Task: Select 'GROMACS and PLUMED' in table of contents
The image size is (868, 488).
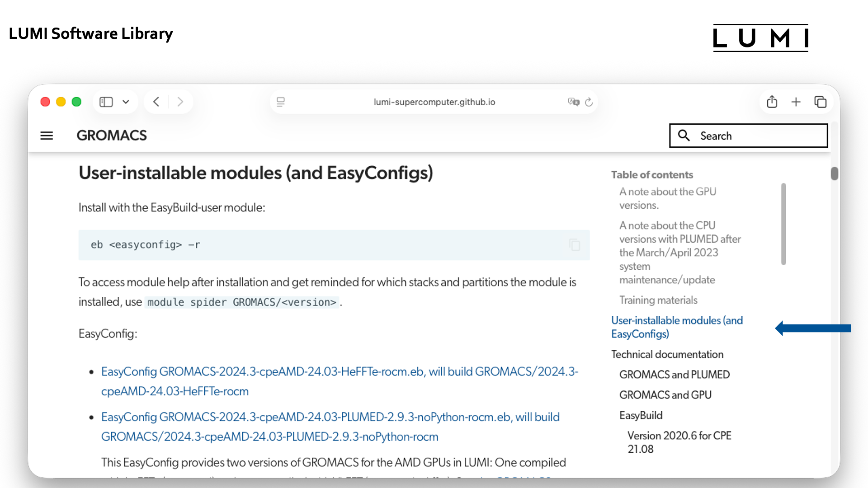Action: coord(674,374)
